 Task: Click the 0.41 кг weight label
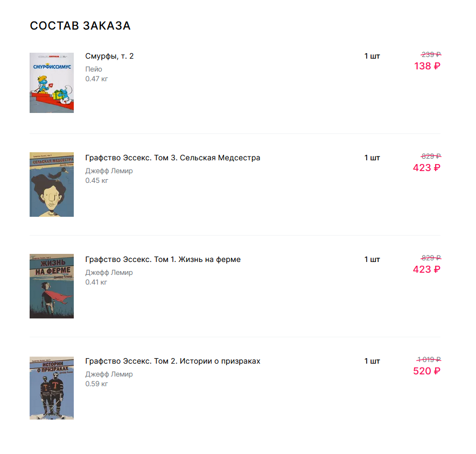[x=97, y=282]
